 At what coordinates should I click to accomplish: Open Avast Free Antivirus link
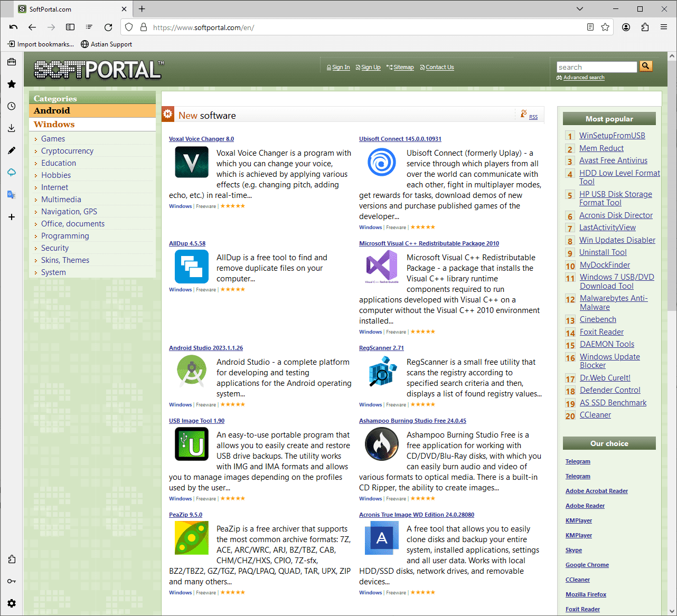[x=613, y=160]
